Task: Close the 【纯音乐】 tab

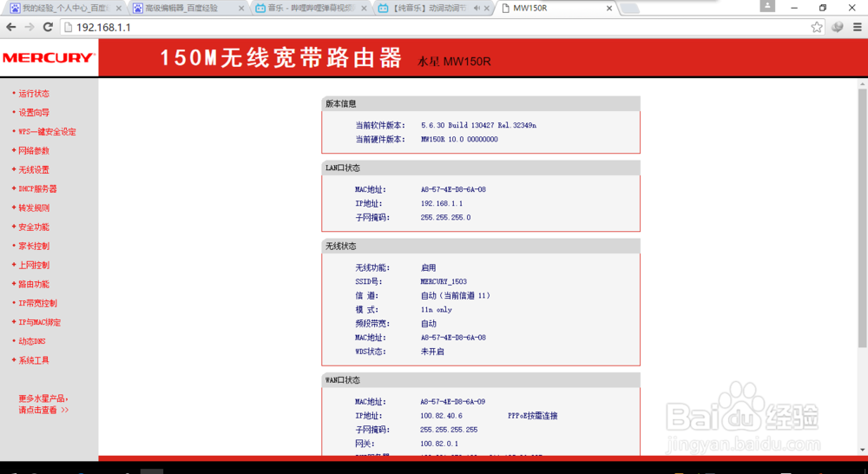Action: pos(487,9)
